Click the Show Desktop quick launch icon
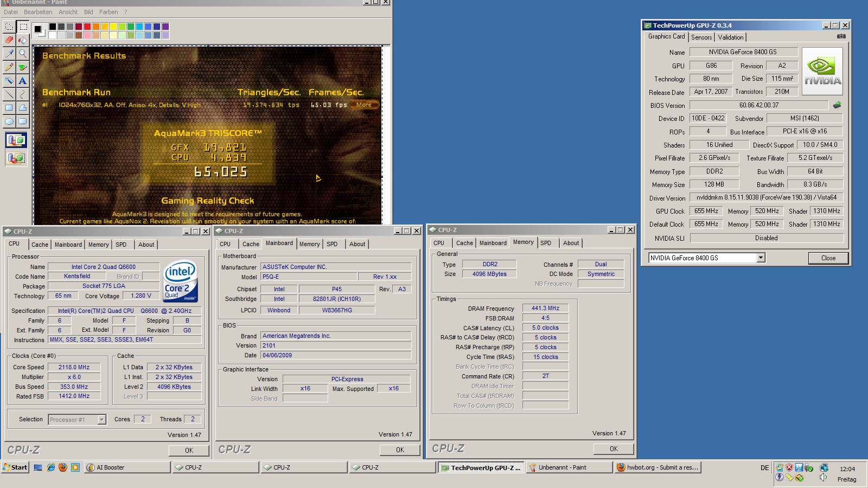This screenshot has height=488, width=868. 38,467
